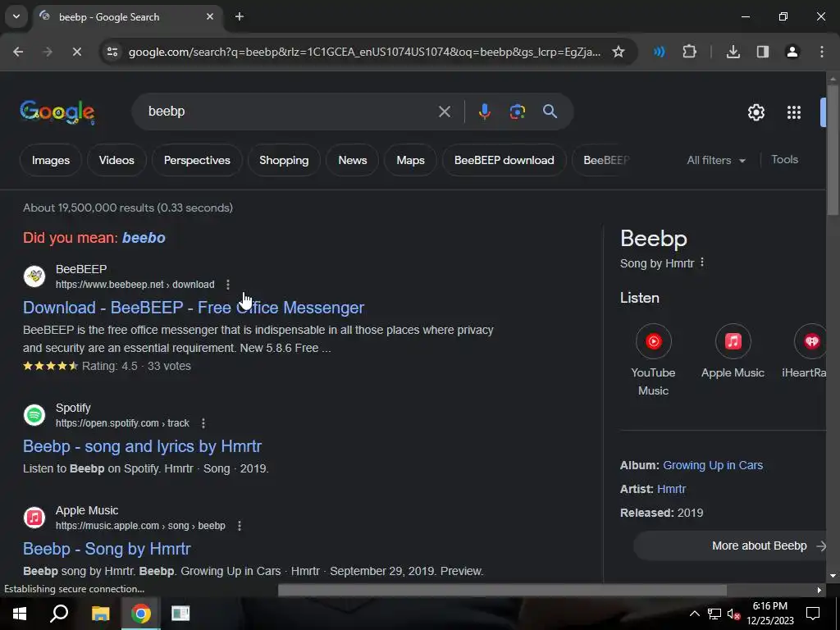Open tab search dropdown arrow
This screenshot has width=840, height=630.
[16, 16]
